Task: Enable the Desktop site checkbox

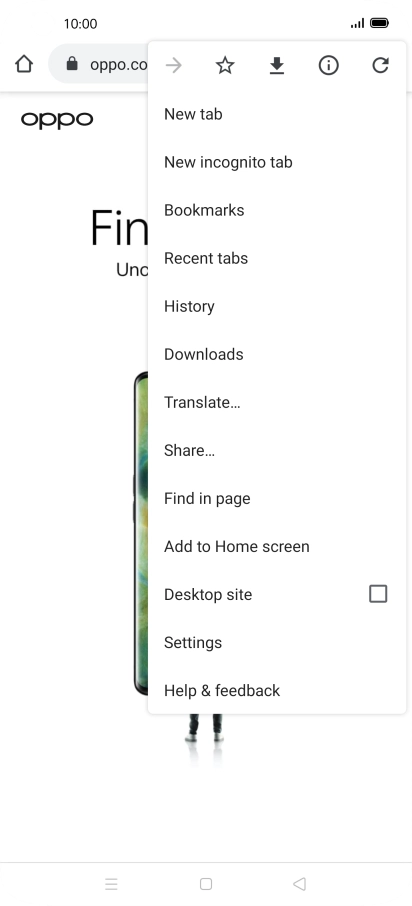Action: coord(378,594)
